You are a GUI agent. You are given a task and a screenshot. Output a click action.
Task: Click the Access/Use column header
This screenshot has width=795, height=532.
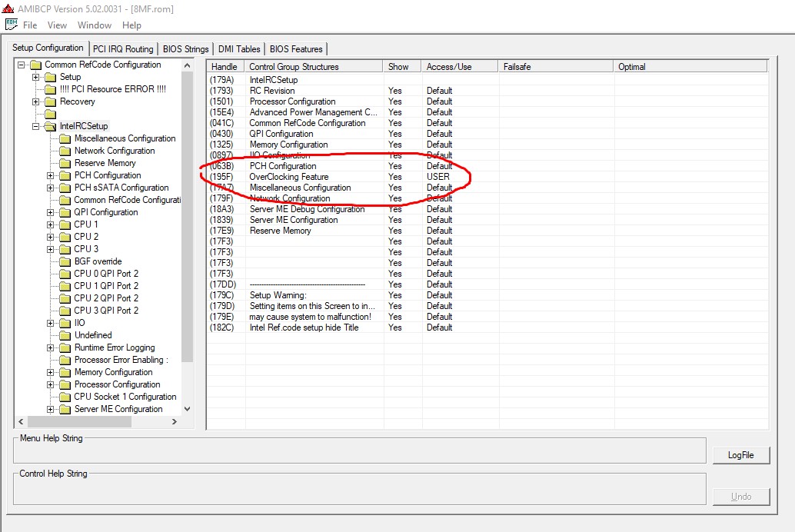[459, 66]
